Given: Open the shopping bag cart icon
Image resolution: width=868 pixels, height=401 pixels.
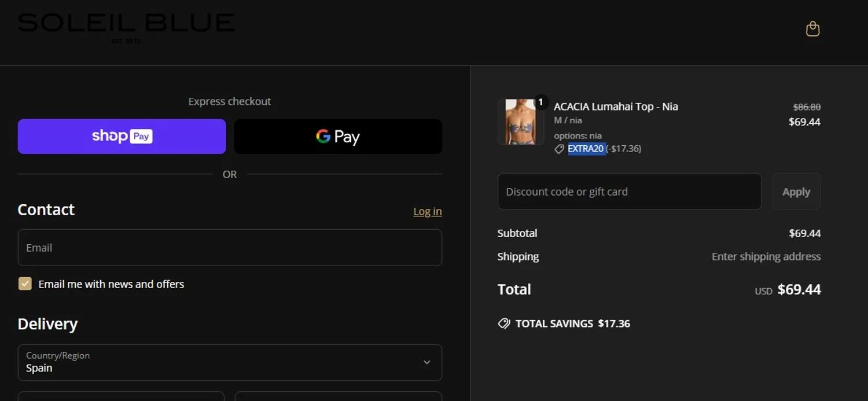Looking at the screenshot, I should [x=813, y=29].
